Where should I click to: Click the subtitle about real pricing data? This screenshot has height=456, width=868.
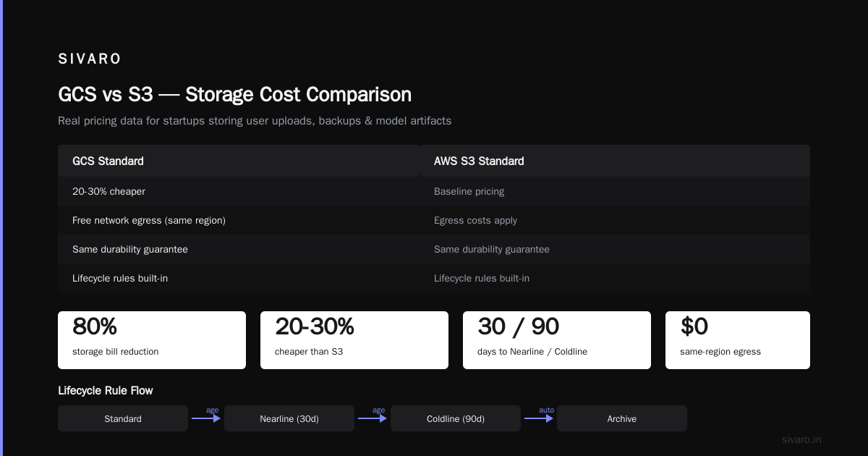pos(255,121)
